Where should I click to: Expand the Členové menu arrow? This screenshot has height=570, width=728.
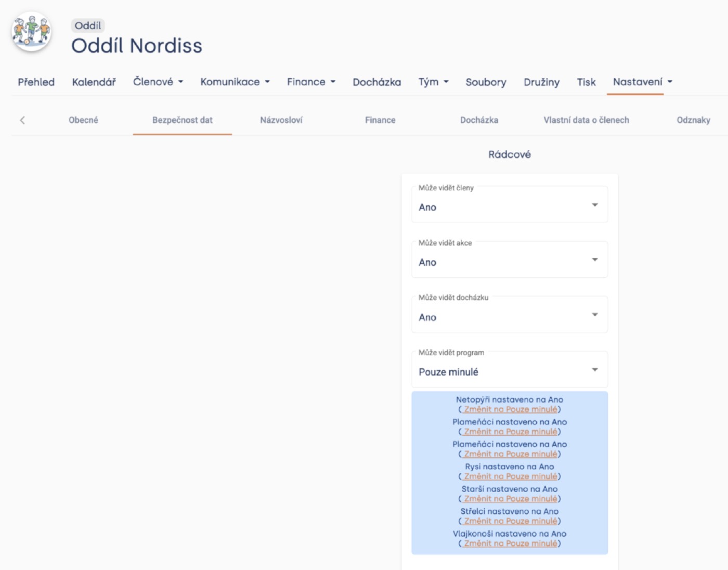(180, 82)
